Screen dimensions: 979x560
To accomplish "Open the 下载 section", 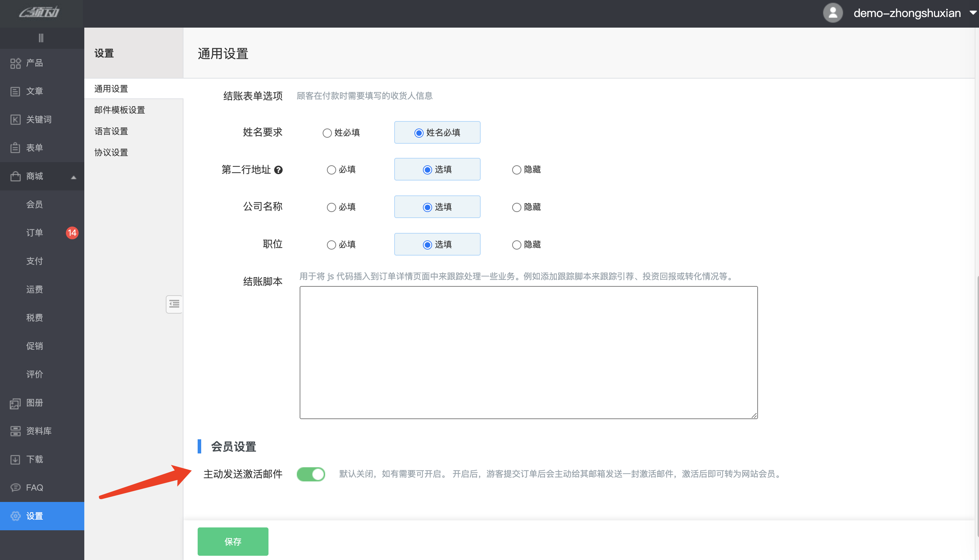I will [34, 459].
